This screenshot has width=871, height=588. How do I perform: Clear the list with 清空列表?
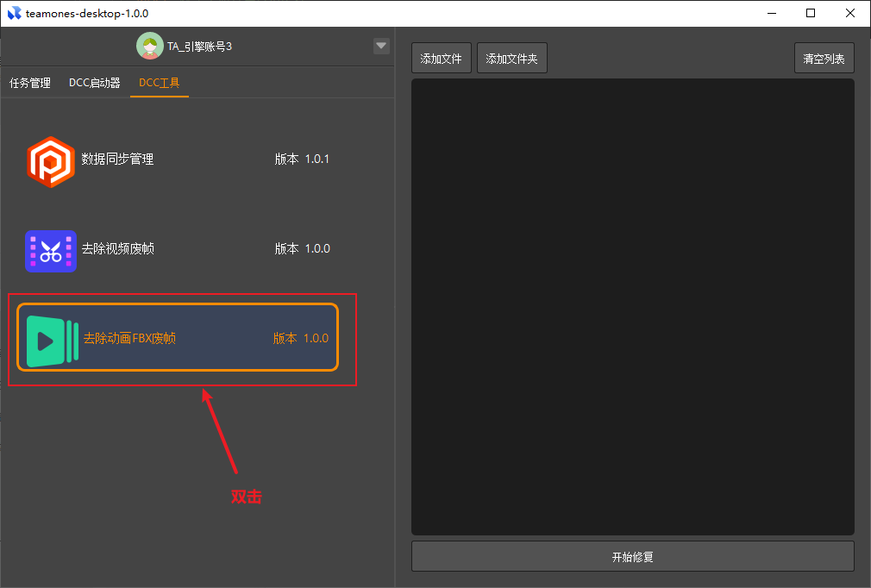pyautogui.click(x=824, y=59)
